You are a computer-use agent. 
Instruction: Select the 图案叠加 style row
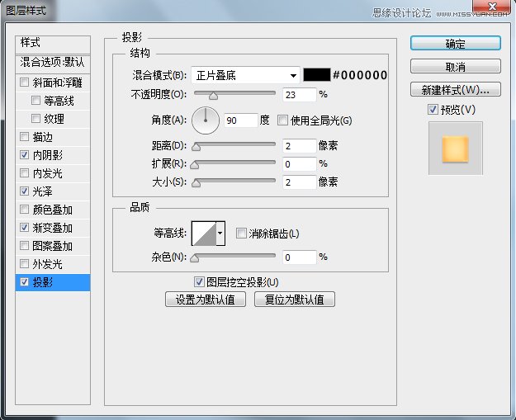pos(53,246)
